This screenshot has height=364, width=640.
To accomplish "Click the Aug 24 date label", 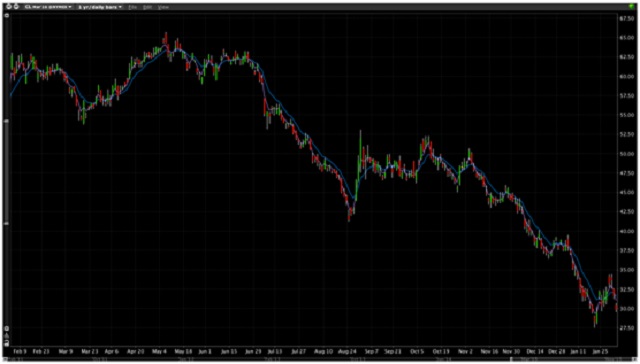I will coord(348,351).
